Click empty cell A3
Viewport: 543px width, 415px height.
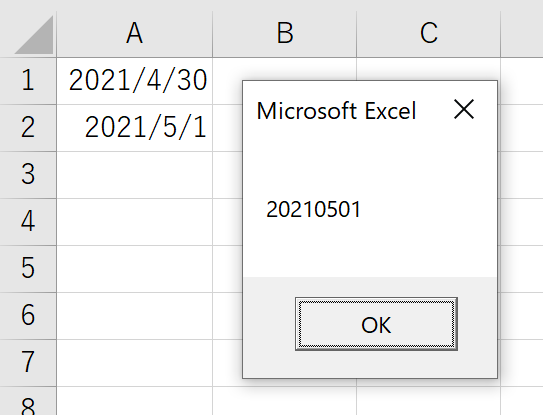click(134, 175)
